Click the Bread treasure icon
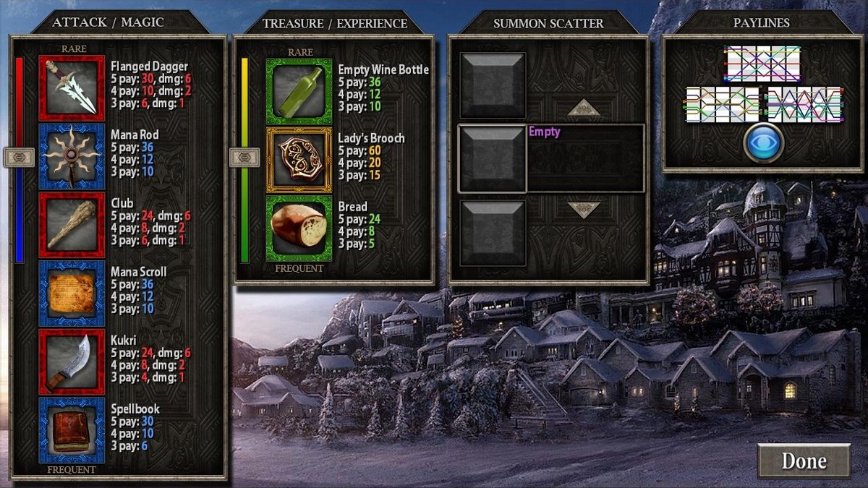This screenshot has height=488, width=868. 299,228
